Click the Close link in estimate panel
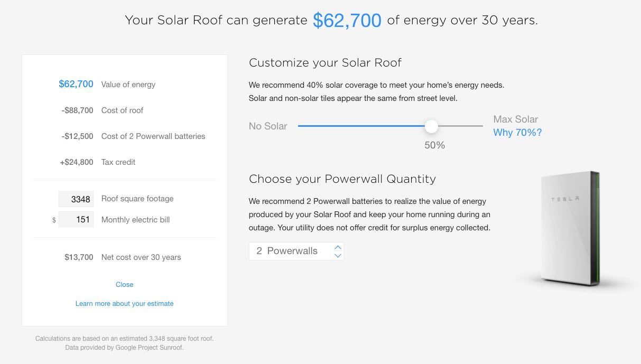 tap(125, 284)
